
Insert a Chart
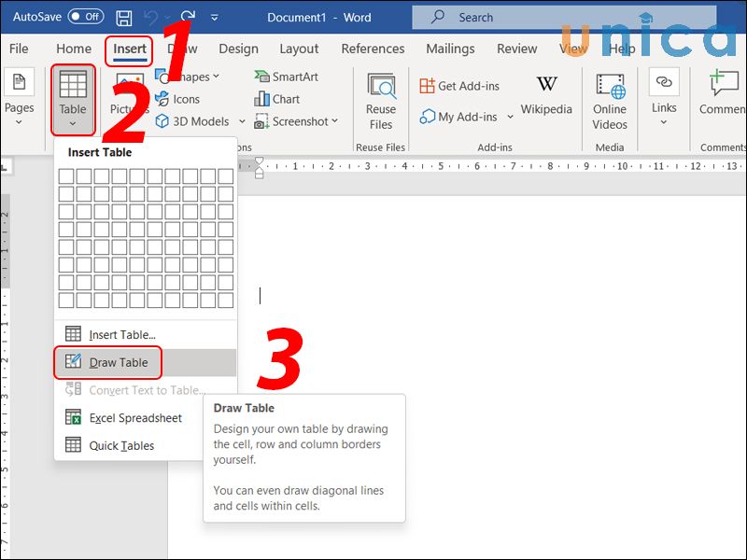[x=277, y=99]
